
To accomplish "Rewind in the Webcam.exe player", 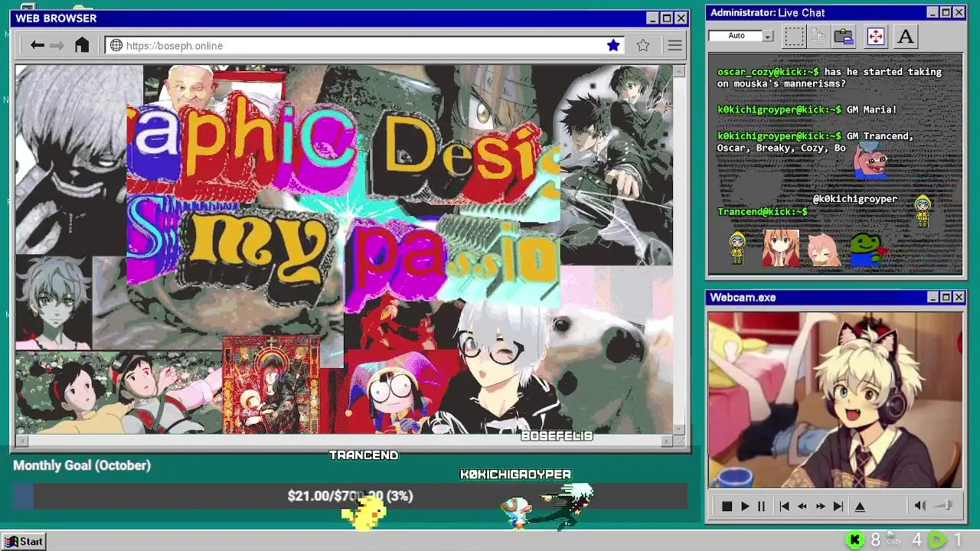I will 802,506.
